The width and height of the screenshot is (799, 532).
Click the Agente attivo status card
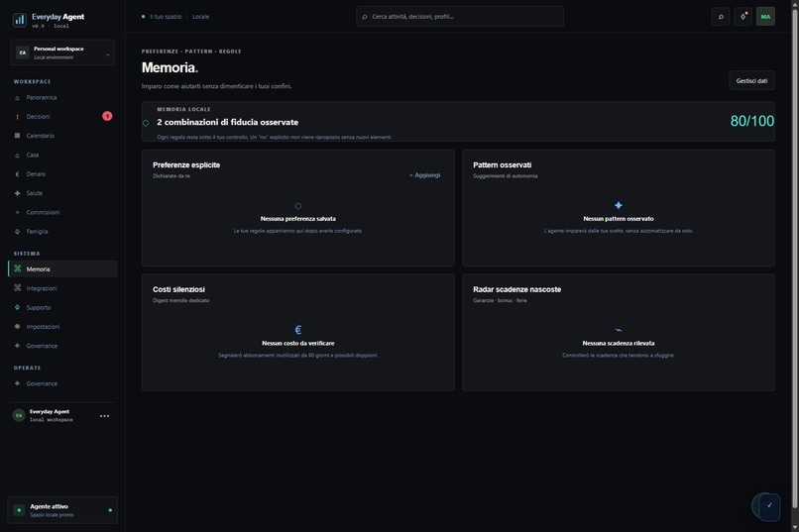click(62, 510)
